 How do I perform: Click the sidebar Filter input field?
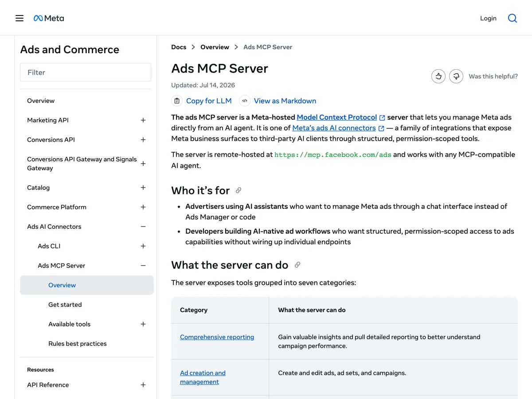coord(86,72)
